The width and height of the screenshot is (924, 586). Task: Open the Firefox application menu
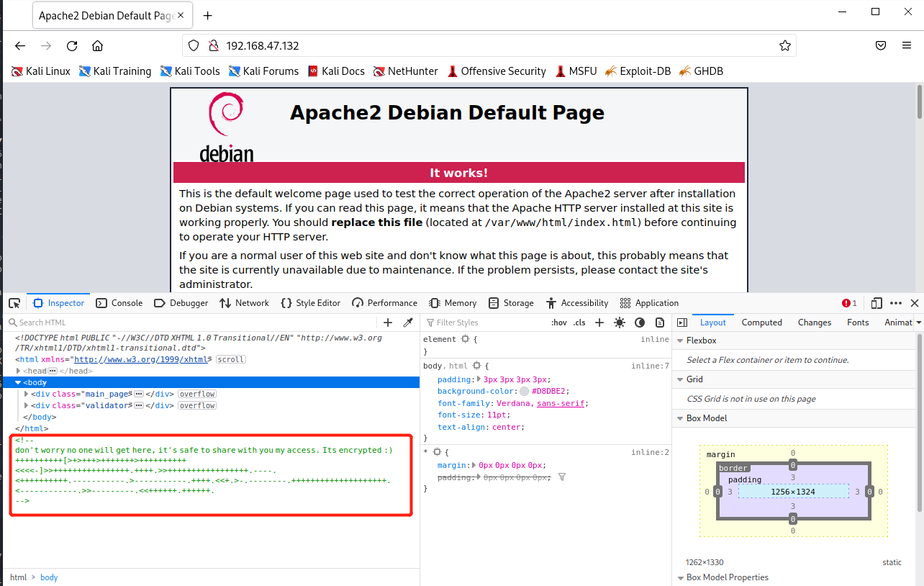pos(907,45)
